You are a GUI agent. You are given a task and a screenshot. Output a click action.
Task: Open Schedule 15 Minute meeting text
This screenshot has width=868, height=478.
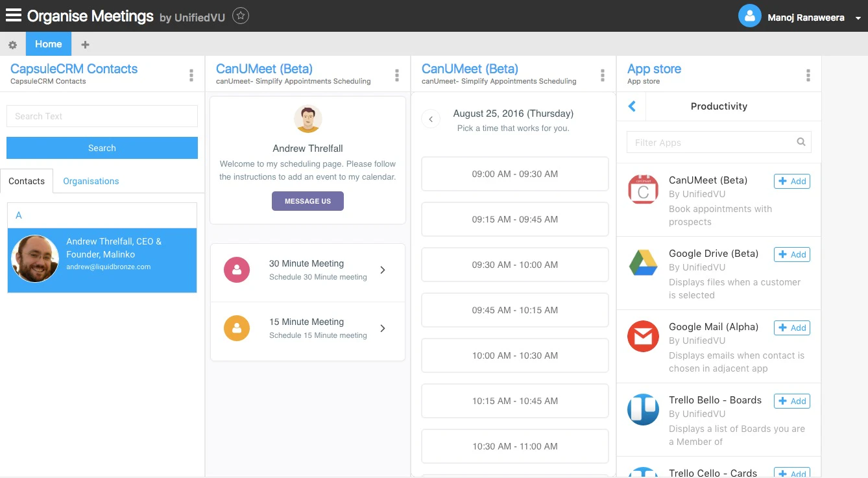point(318,335)
